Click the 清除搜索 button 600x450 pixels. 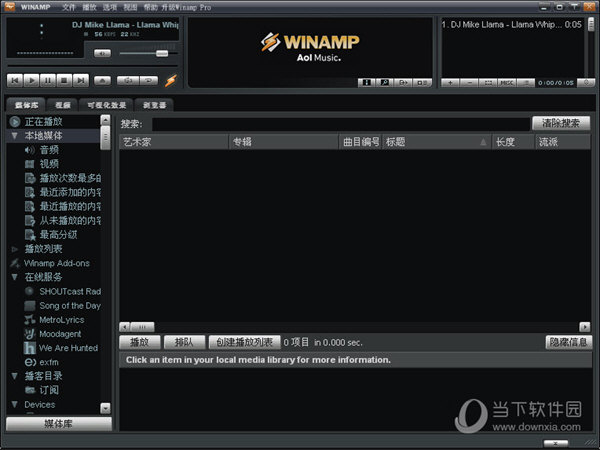point(561,123)
